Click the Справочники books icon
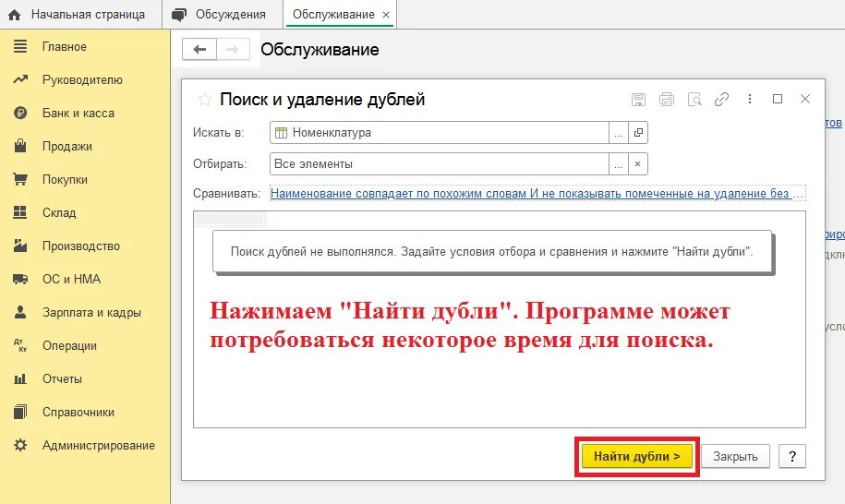 20,412
